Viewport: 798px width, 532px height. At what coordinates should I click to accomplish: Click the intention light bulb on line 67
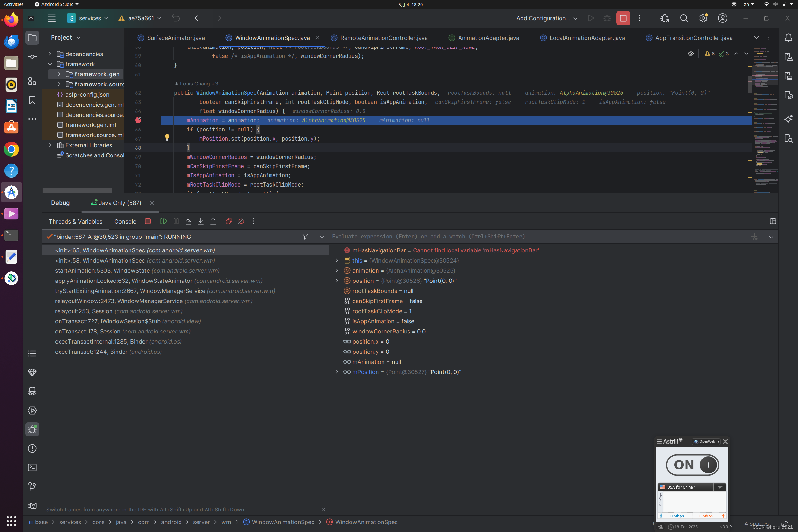pyautogui.click(x=167, y=137)
